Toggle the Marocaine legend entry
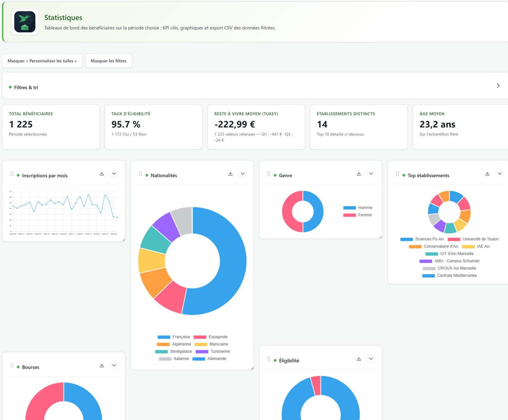 211,344
